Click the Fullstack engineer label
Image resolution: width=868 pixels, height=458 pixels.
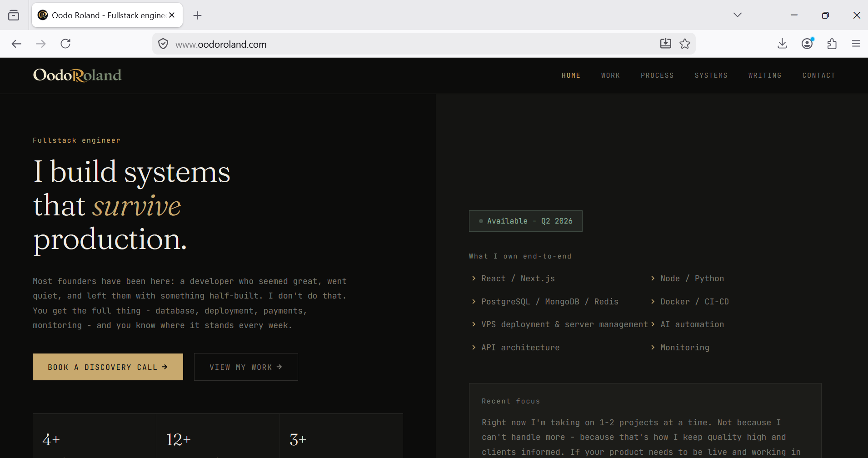pyautogui.click(x=77, y=140)
